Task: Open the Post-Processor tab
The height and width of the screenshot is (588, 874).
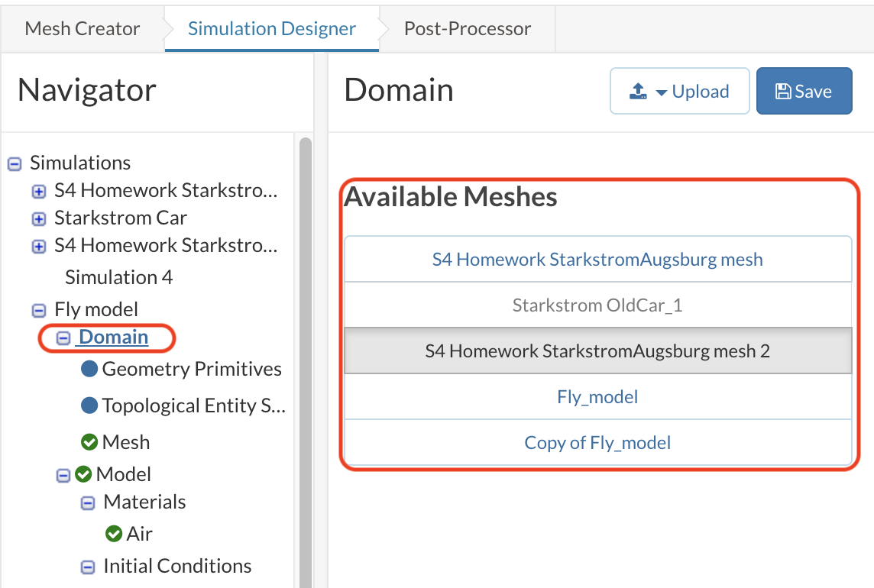Action: (468, 29)
